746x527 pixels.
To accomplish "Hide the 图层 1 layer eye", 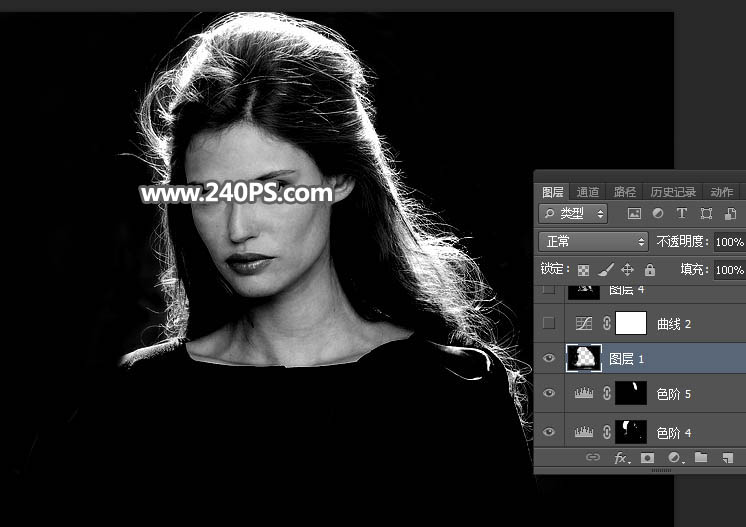I will (x=549, y=358).
